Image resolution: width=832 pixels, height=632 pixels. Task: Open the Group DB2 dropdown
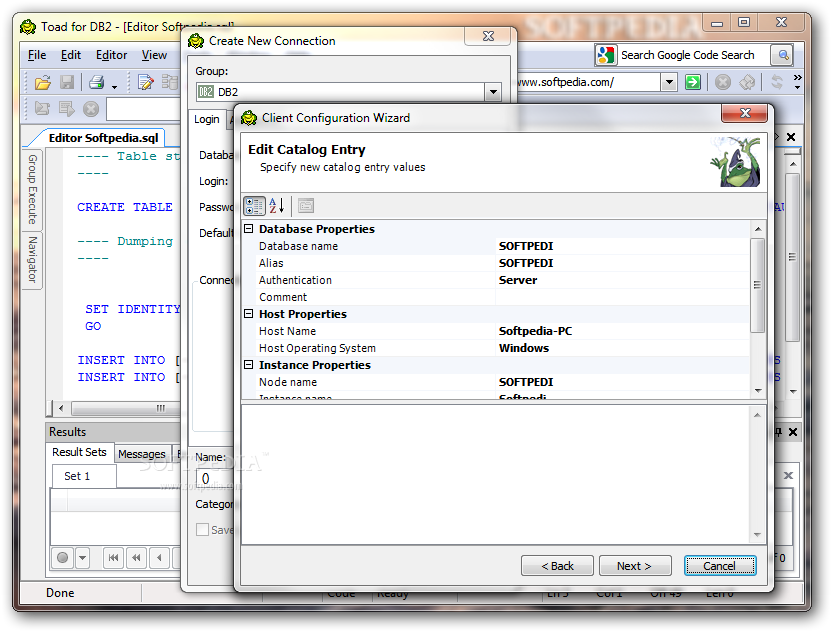[x=493, y=92]
